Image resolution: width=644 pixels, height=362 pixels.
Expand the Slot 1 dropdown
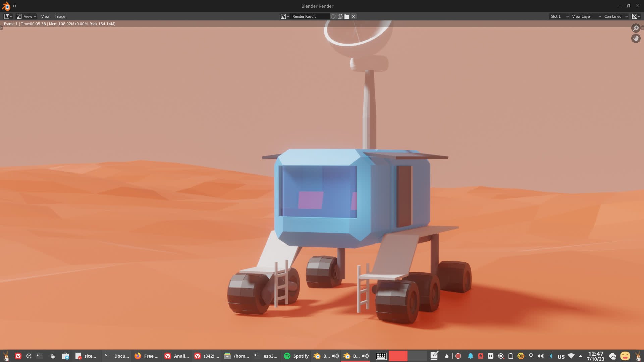click(559, 16)
